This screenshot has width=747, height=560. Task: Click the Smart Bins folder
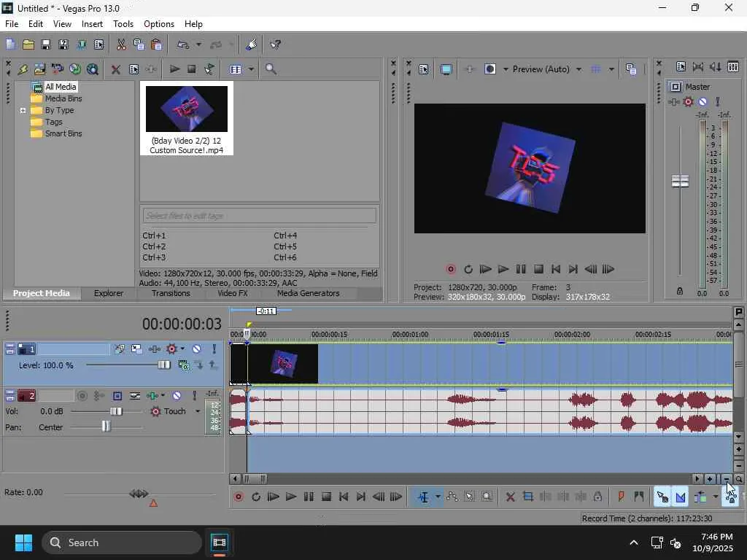[x=63, y=133]
